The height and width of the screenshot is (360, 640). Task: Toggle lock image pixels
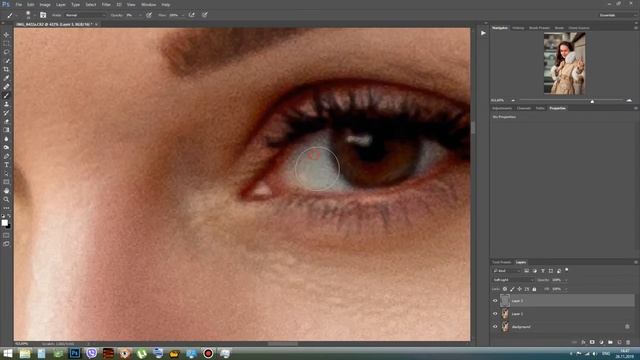pyautogui.click(x=512, y=289)
